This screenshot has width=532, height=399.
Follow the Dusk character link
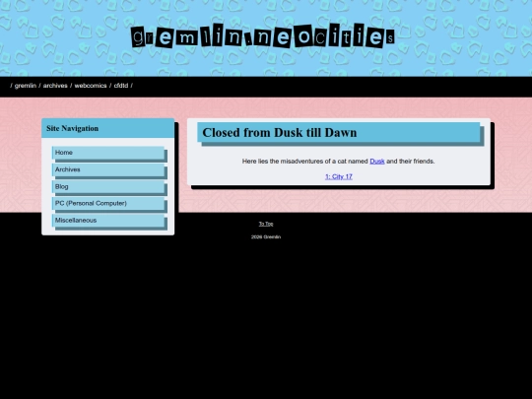tap(377, 162)
